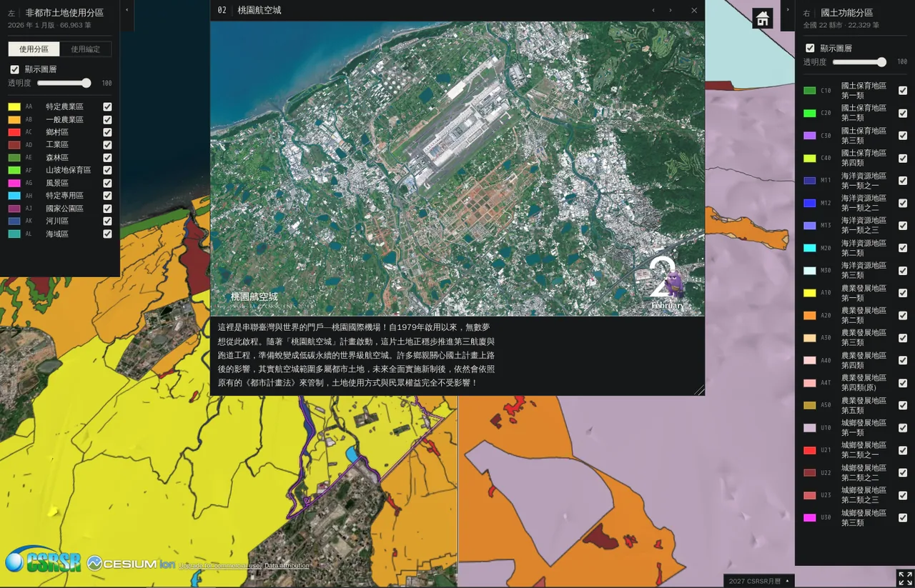Select the 使用分區 tab
This screenshot has width=915, height=588.
[34, 49]
